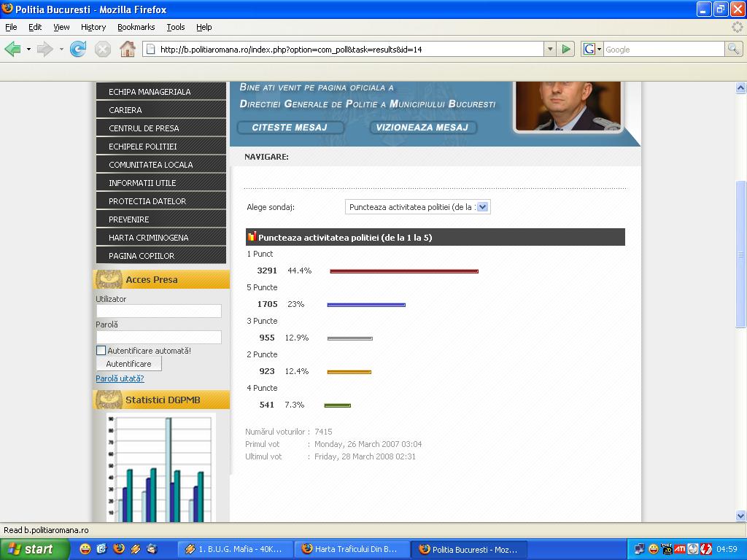Go to the Home page icon
This screenshot has height=560, width=747.
click(128, 50)
